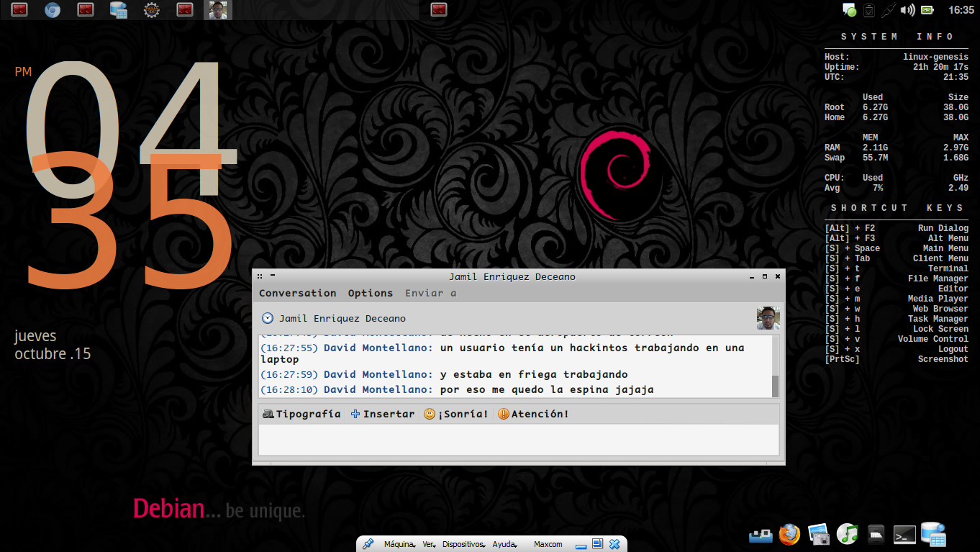This screenshot has width=980, height=552.
Task: Click the 16:35 panel clock
Action: (x=961, y=10)
